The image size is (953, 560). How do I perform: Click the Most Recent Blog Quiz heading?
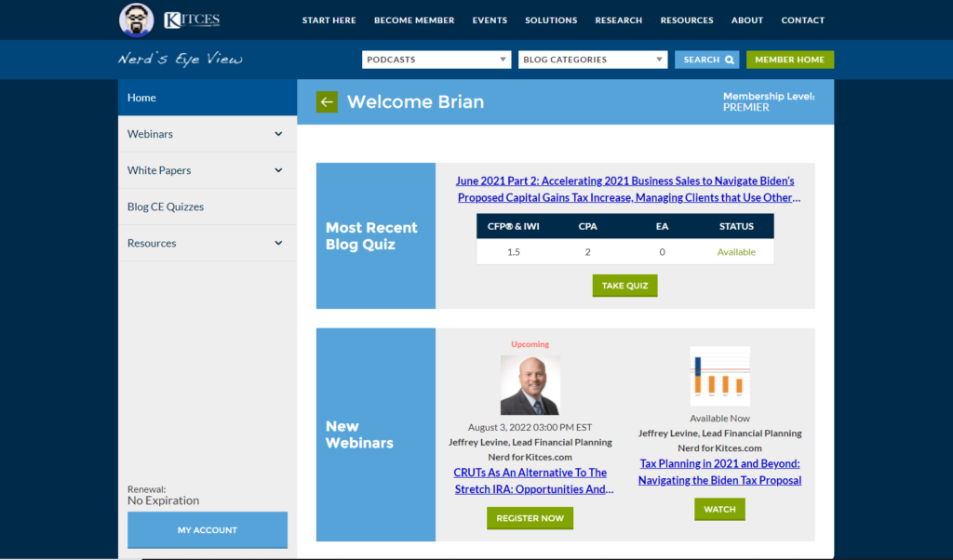click(x=371, y=235)
